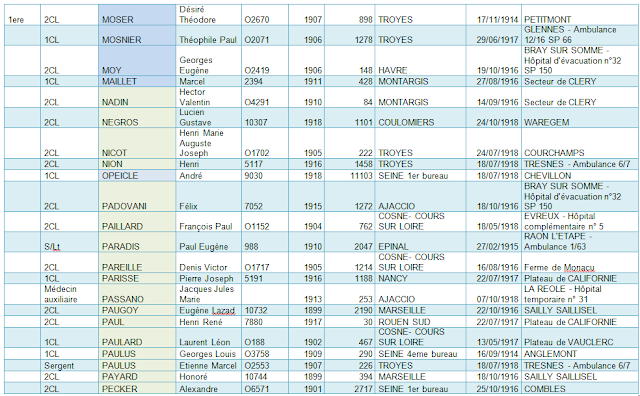
Task: Select the PAREILLE surname cell
Action: pyautogui.click(x=137, y=263)
